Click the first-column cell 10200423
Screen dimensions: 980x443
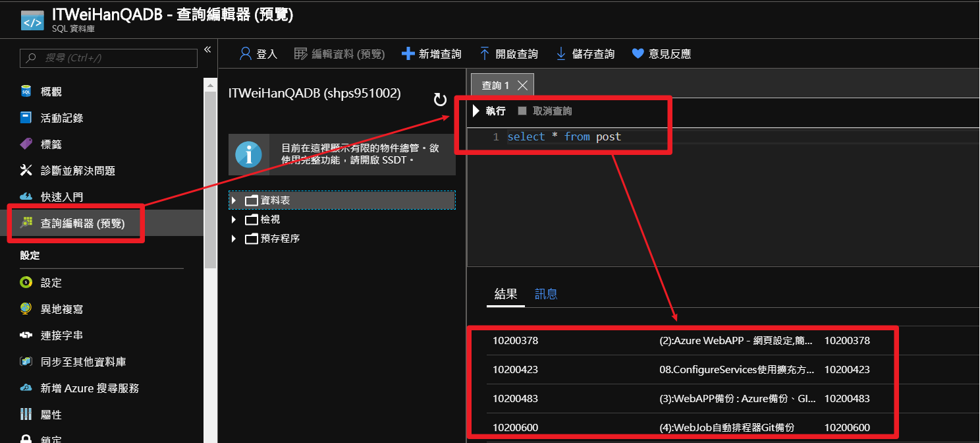515,370
